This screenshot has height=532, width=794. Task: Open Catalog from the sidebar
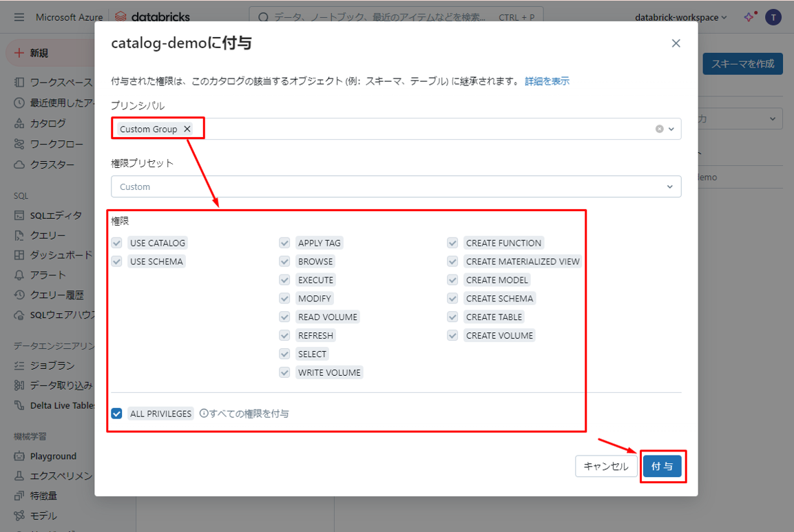click(x=47, y=123)
